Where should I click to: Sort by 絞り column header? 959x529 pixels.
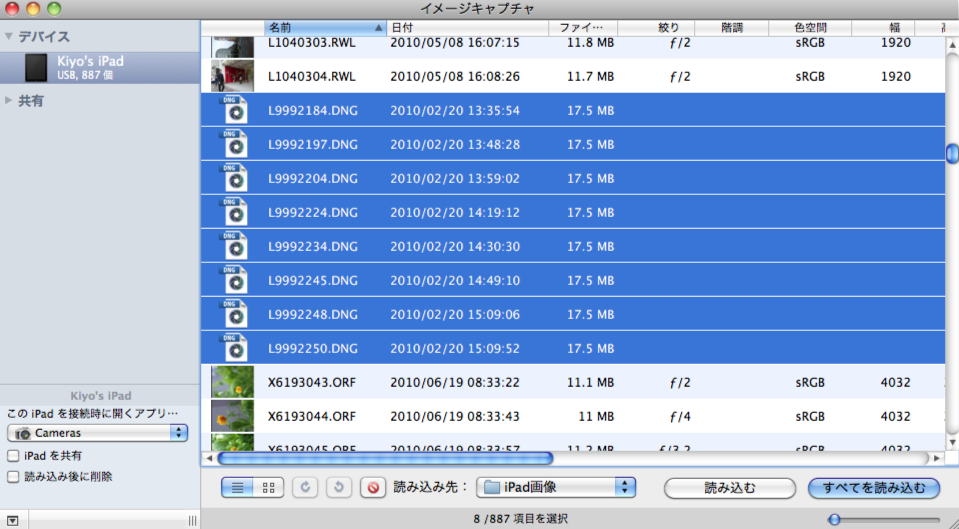tap(656, 28)
